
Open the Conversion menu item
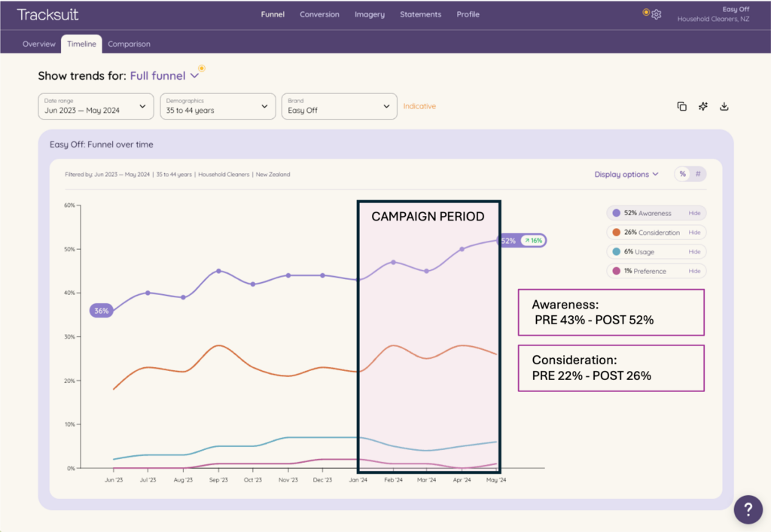click(319, 14)
